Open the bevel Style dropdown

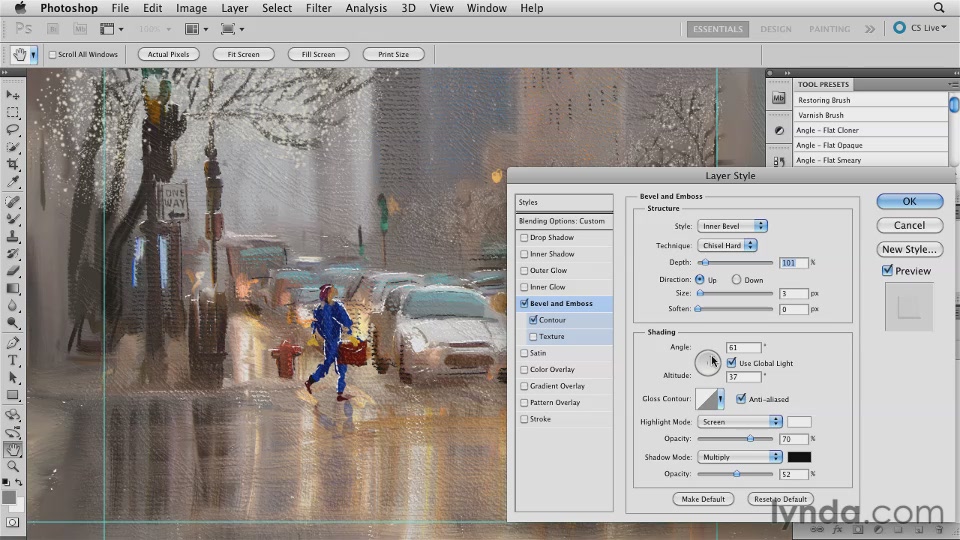click(732, 226)
